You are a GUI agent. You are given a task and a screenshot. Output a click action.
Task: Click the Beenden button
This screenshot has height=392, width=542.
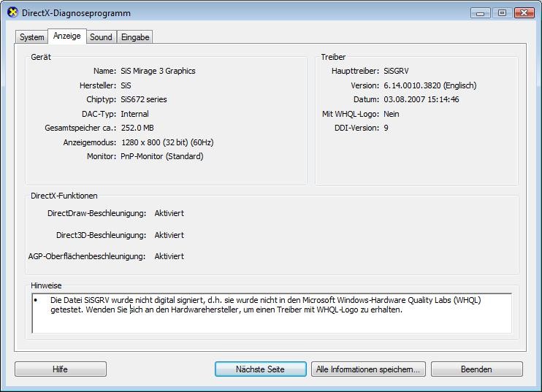point(477,369)
